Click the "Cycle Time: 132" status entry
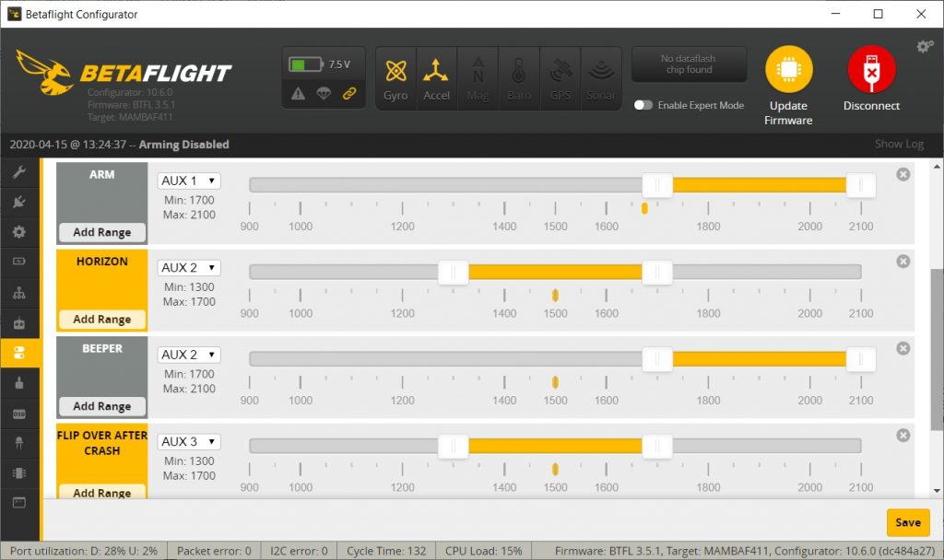 [386, 551]
